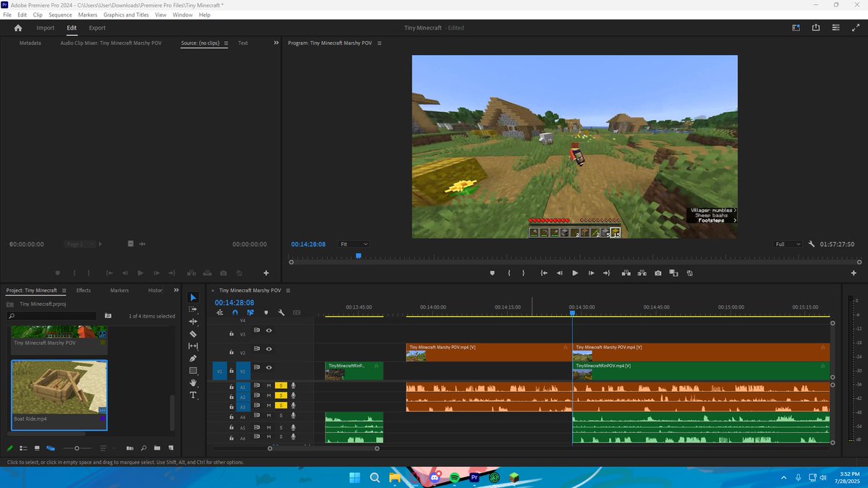This screenshot has height=488, width=868.
Task: Open Source panel menu hamburger
Action: coord(226,43)
